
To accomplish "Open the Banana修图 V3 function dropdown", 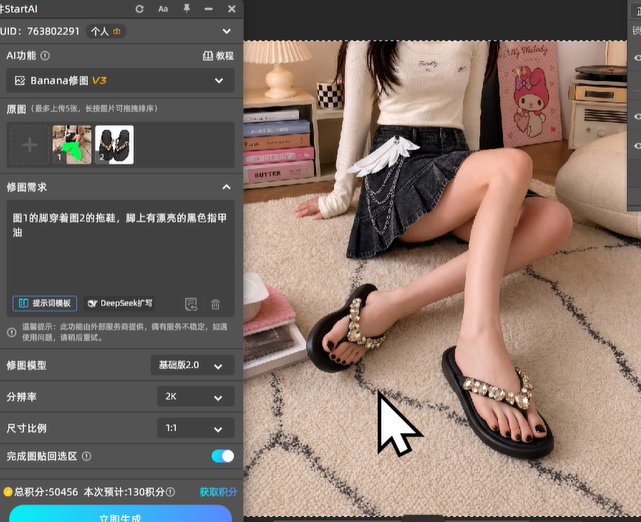I will point(120,81).
